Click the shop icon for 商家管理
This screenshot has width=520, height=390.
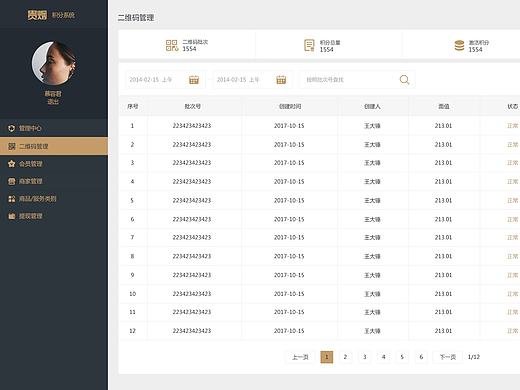pyautogui.click(x=12, y=181)
